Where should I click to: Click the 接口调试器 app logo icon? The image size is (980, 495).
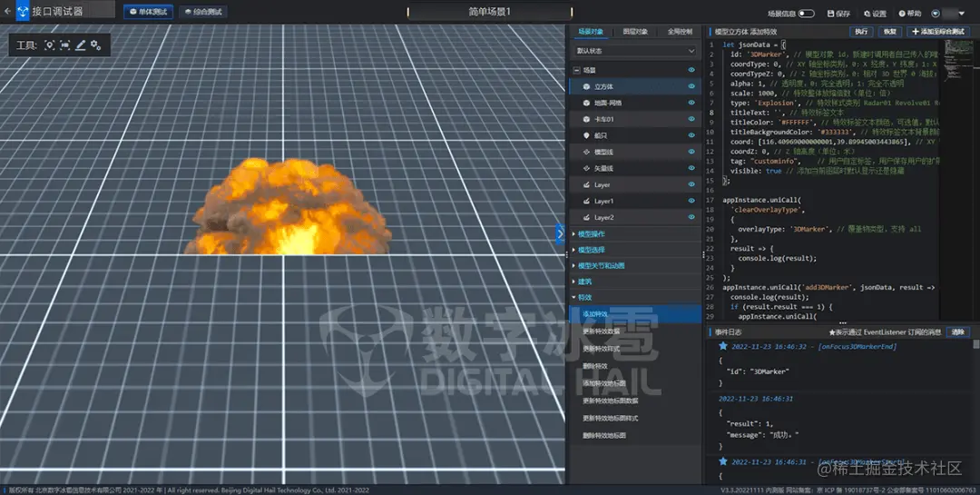point(23,11)
